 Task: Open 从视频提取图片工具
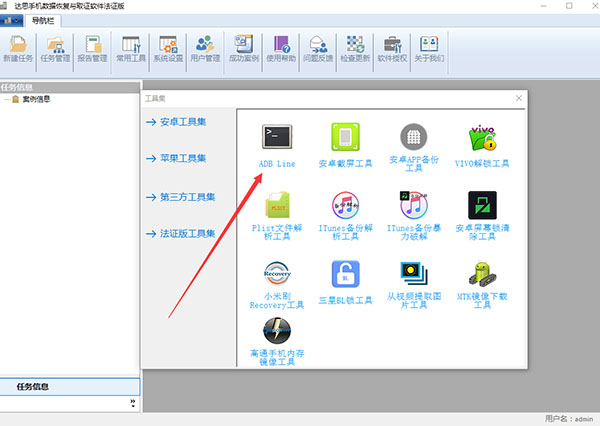(414, 285)
